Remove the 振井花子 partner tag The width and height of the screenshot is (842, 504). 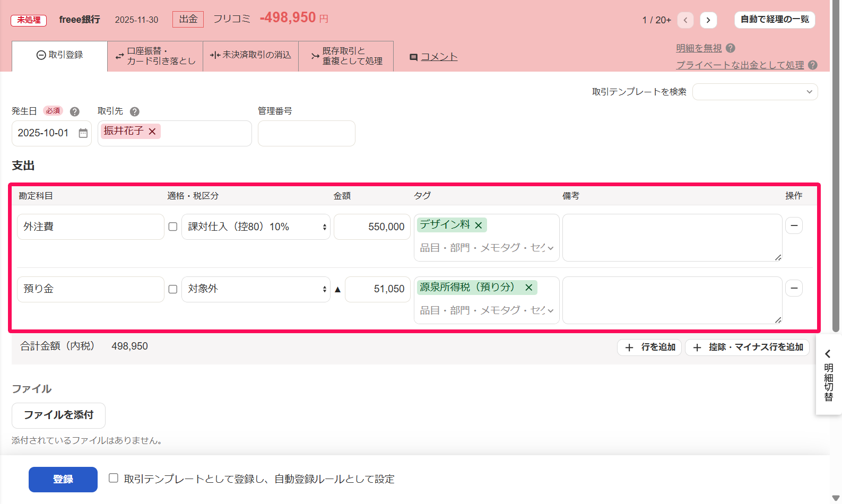click(x=152, y=131)
